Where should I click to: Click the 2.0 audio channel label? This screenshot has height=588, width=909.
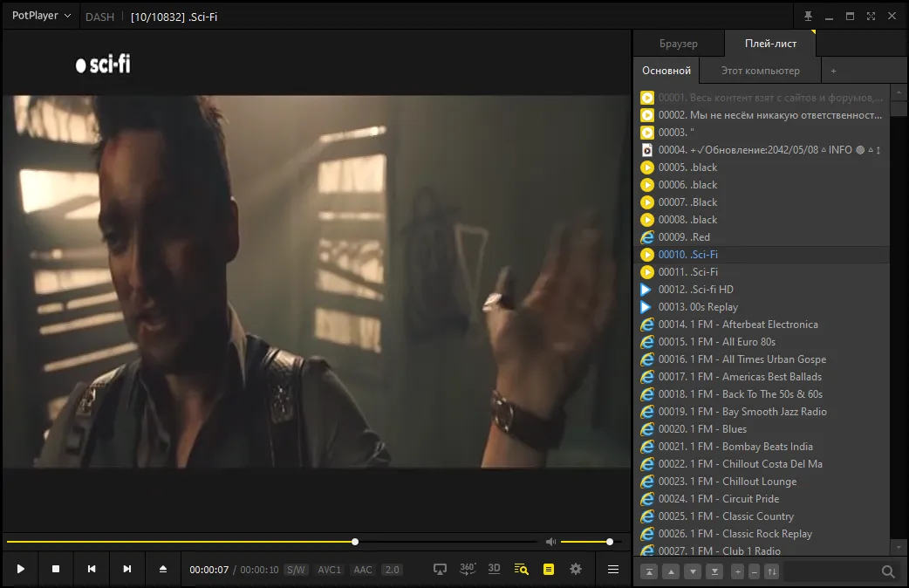click(393, 570)
